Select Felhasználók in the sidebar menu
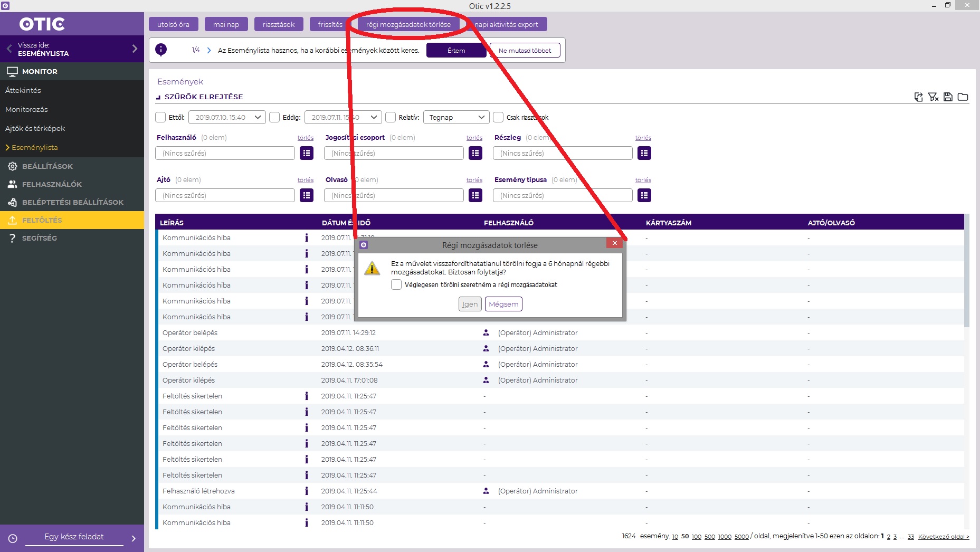This screenshot has width=980, height=552. coord(52,184)
